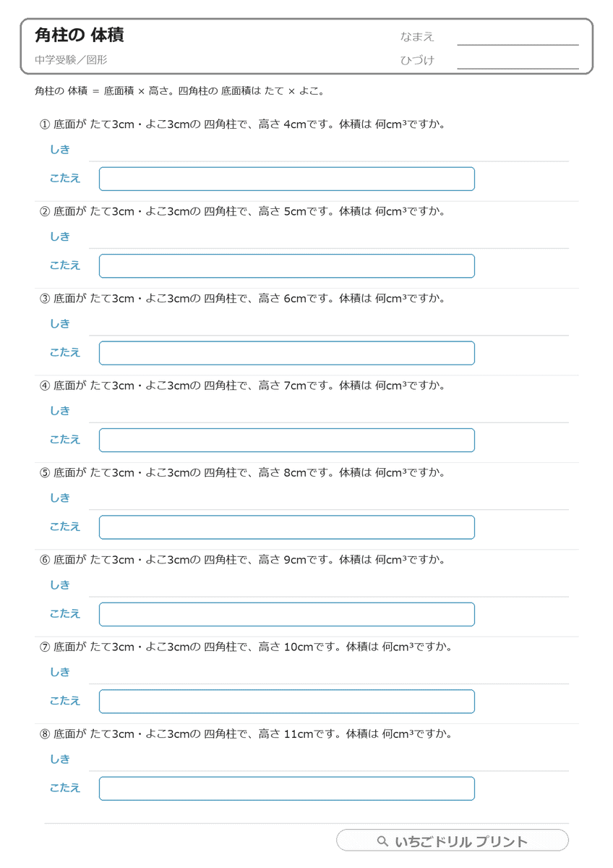The image size is (613, 868).
Task: Click the こたえ box for question ②
Action: coord(287,266)
